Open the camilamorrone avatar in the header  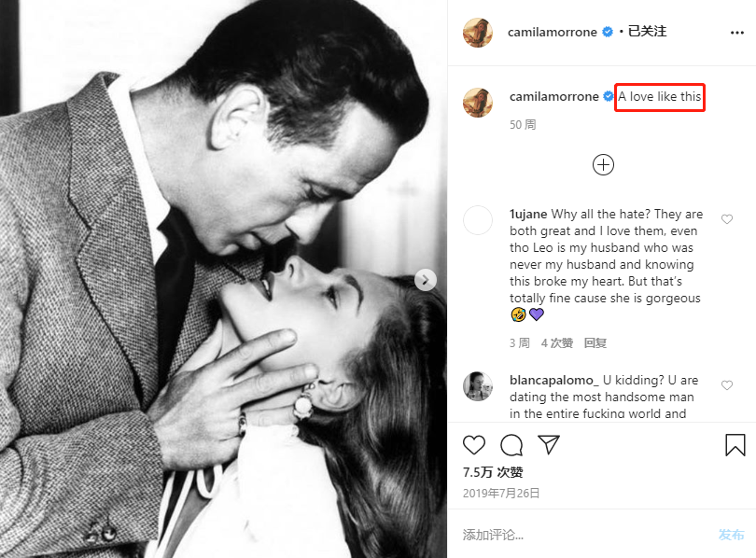click(478, 32)
